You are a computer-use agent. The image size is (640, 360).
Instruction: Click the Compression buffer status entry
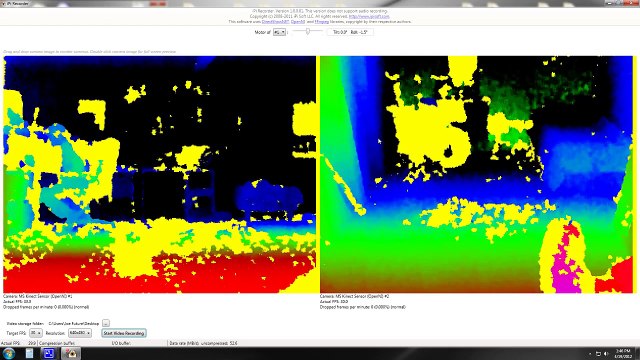coord(56,343)
